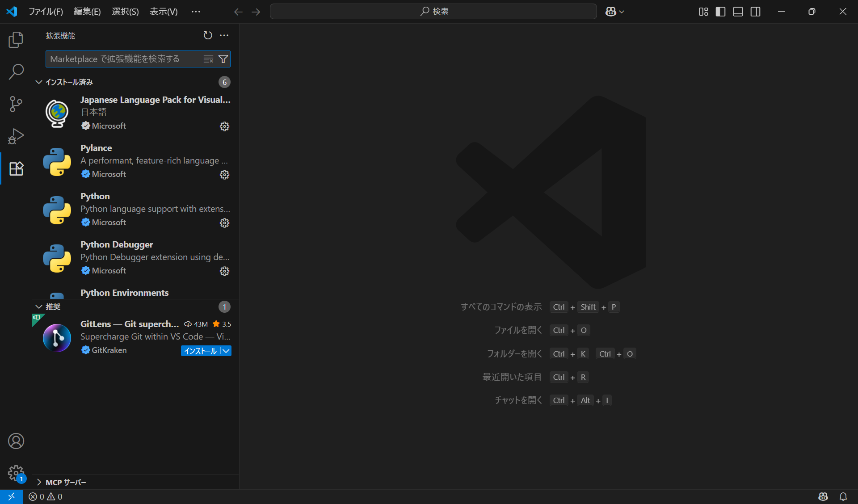The width and height of the screenshot is (858, 504).
Task: Click 最近開いた項目 label
Action: 512,377
